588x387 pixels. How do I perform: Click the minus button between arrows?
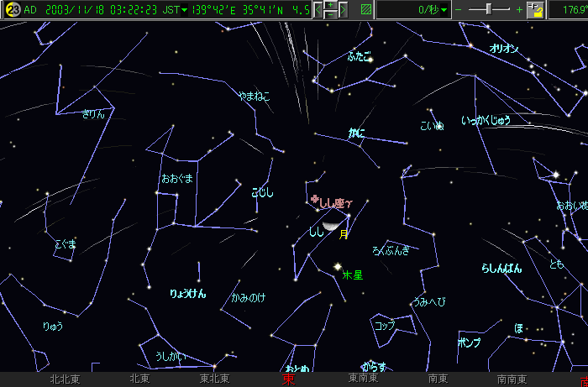(332, 14)
